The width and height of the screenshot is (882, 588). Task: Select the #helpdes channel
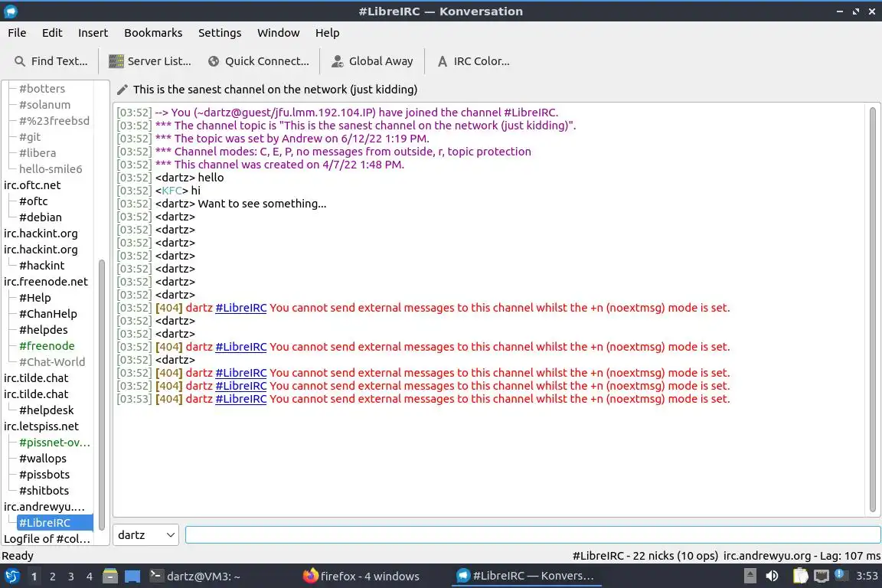44,330
